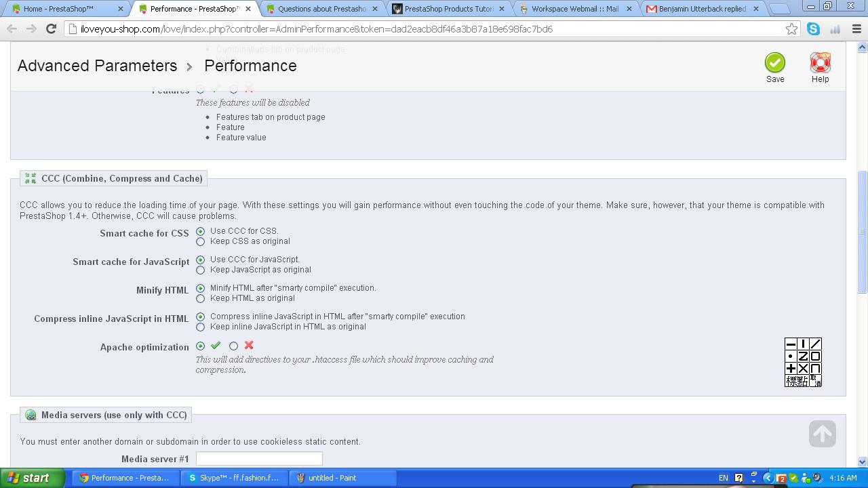The image size is (868, 488).
Task: Click the help question icon in system tray
Action: click(739, 478)
